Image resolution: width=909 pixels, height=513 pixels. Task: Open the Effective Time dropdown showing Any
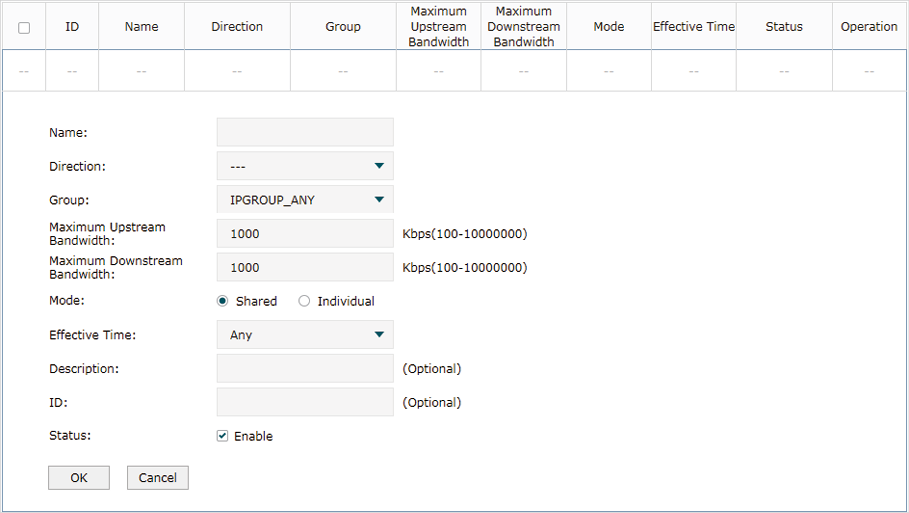(305, 334)
